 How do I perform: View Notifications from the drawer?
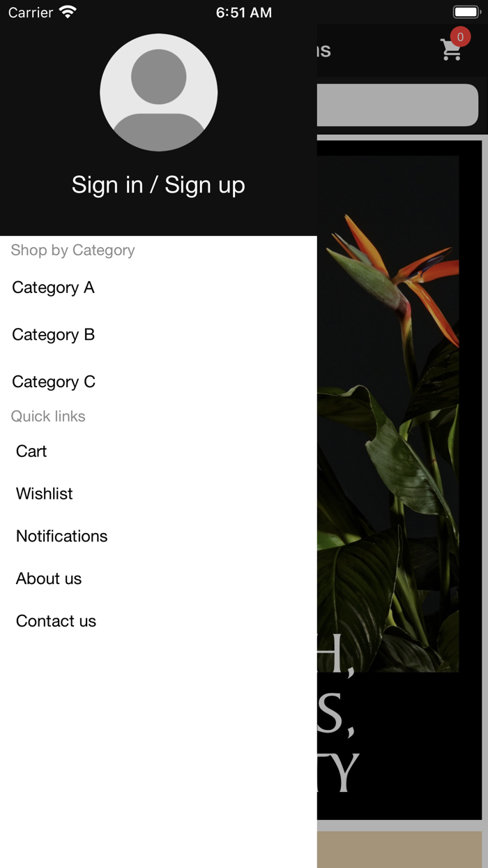click(62, 536)
